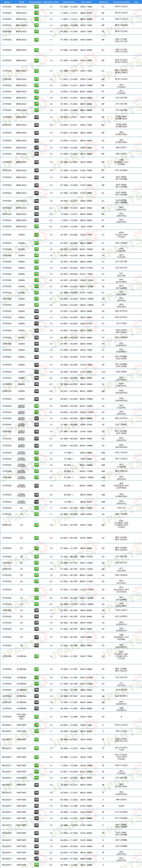Click petrol icon for Xsara Picasso NFV 70kW / 95KM
This screenshot has width=142, height=868.
pyautogui.click(x=36, y=459)
